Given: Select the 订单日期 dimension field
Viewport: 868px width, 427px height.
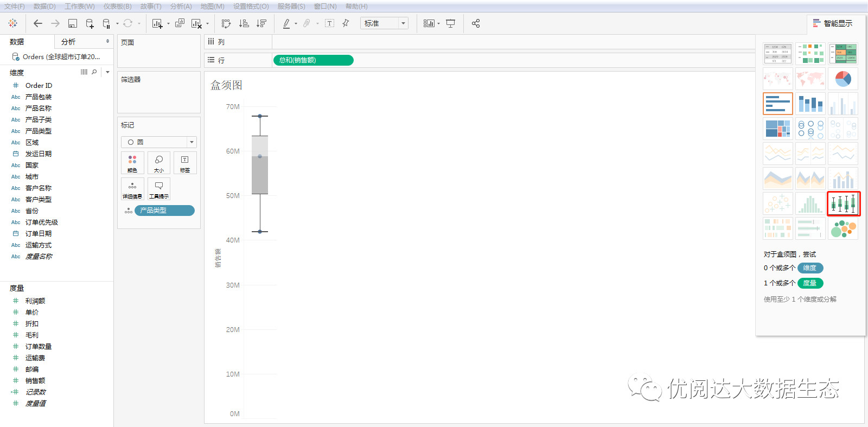Looking at the screenshot, I should 39,233.
